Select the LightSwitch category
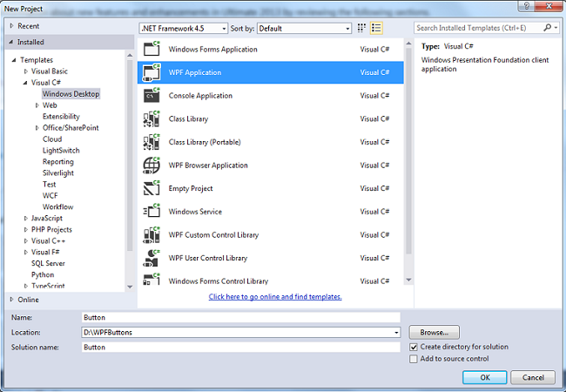The width and height of the screenshot is (566, 392). (61, 151)
